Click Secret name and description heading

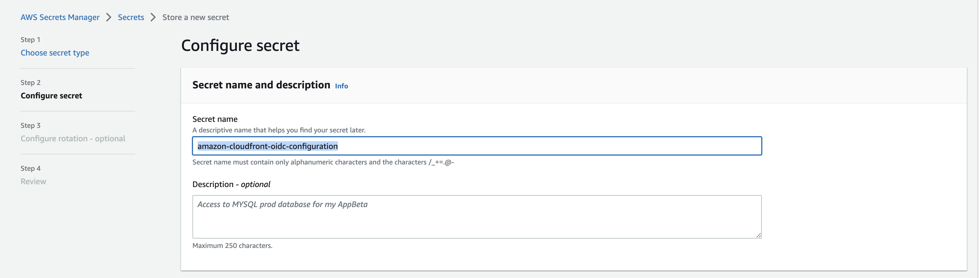(x=261, y=85)
